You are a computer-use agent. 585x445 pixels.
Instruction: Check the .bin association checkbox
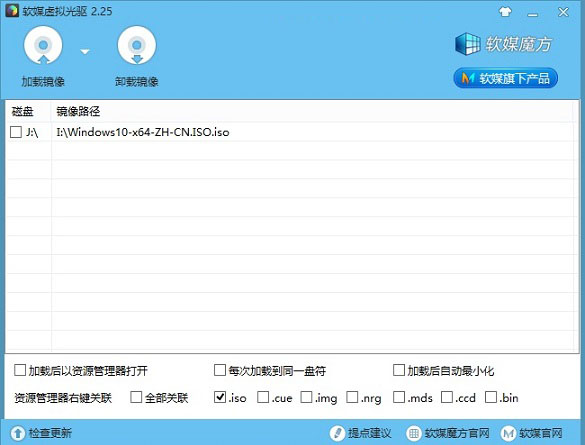pos(491,397)
